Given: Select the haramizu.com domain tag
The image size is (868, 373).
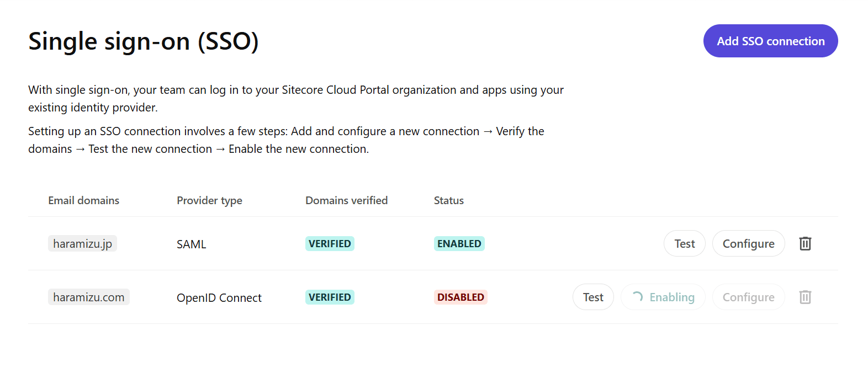Looking at the screenshot, I should (x=88, y=297).
